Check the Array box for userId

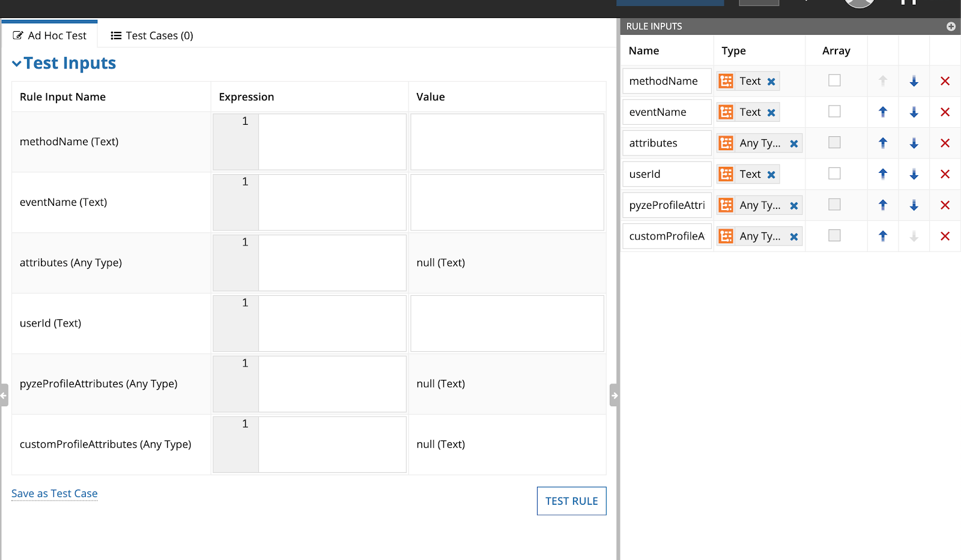[834, 173]
